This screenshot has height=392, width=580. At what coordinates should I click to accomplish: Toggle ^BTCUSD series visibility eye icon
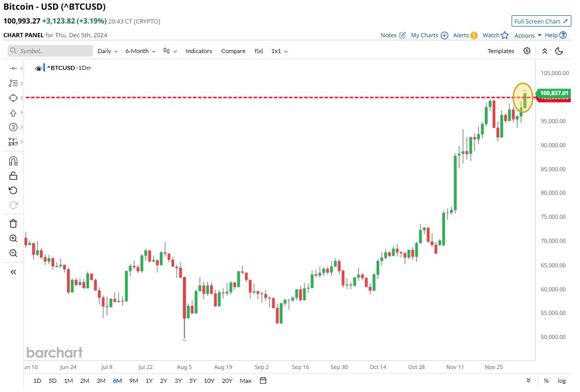(38, 68)
